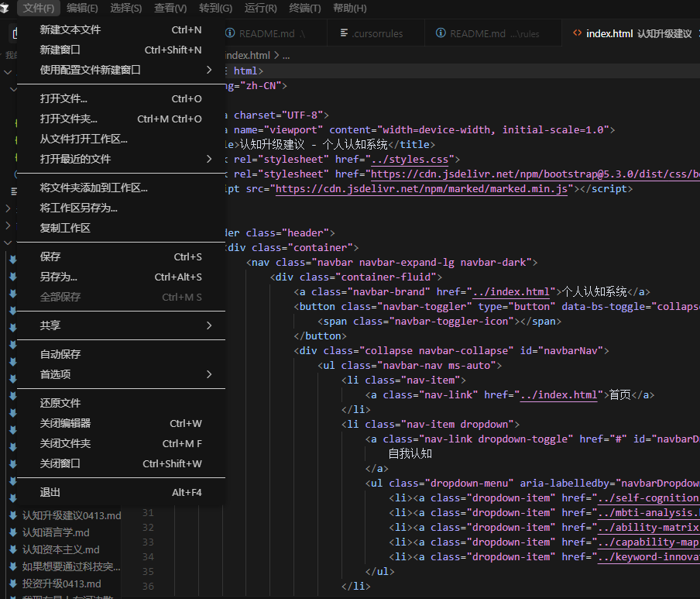
Task: Open file 认知资本主义.md in explorer
Action: click(60, 549)
